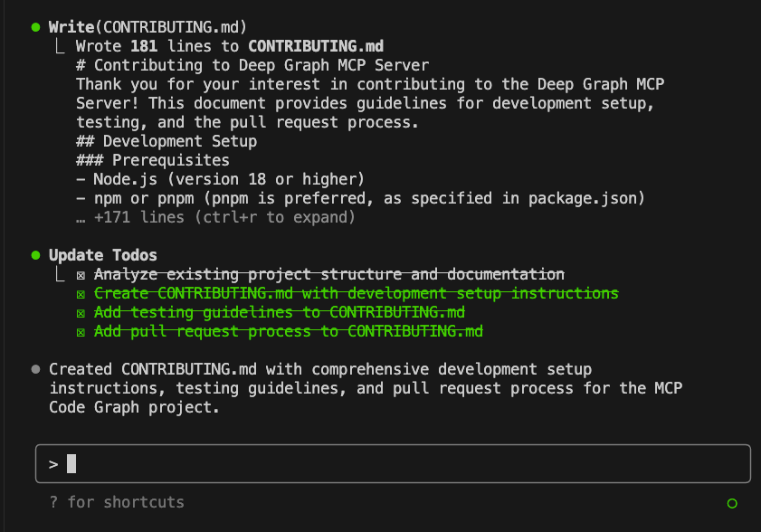Click the tree branch connector under Update Todos

pos(62,274)
